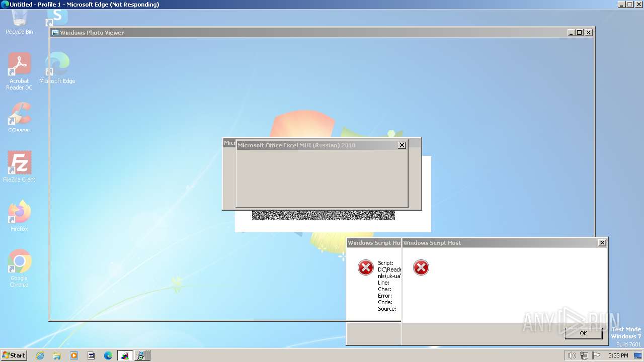Select the colorful active taskbar app icon

coord(125,355)
